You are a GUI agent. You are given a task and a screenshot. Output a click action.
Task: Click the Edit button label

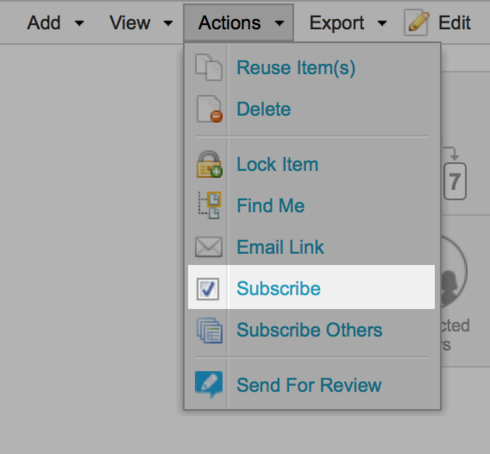[454, 23]
